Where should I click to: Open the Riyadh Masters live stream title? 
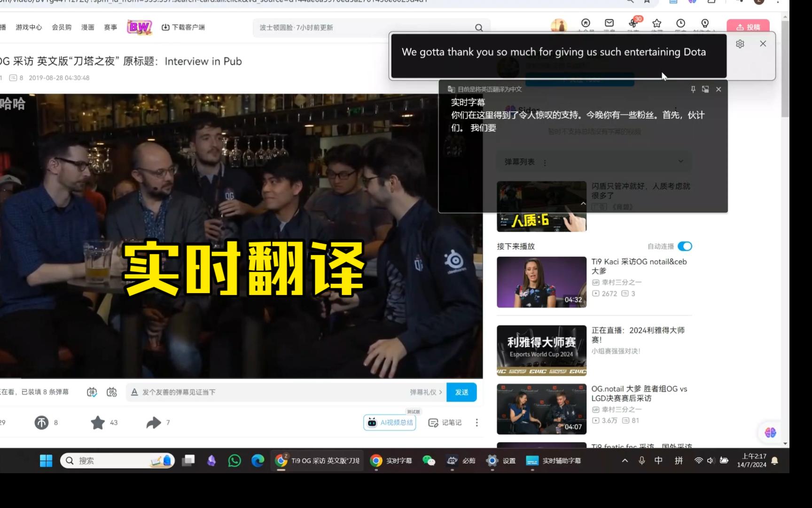click(x=638, y=335)
